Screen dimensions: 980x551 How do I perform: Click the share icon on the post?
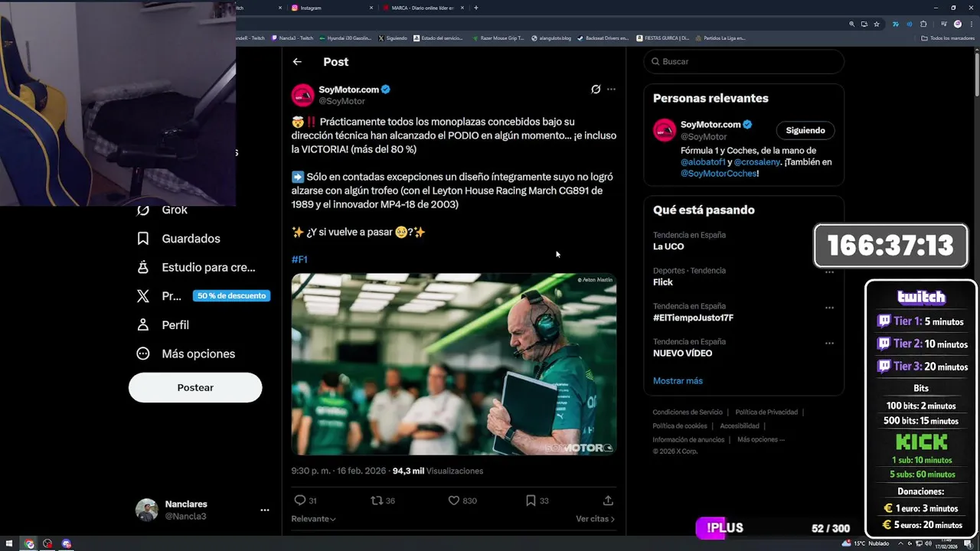(x=608, y=500)
